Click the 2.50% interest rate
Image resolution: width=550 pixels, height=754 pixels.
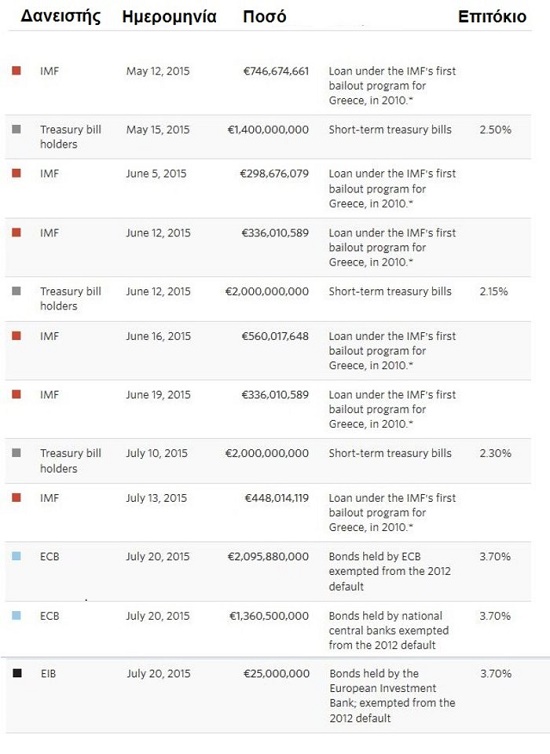[495, 130]
